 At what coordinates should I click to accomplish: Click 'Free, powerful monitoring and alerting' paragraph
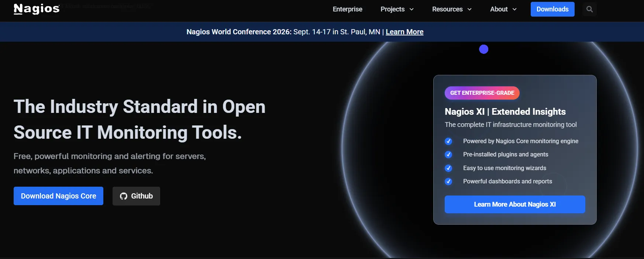coord(110,163)
